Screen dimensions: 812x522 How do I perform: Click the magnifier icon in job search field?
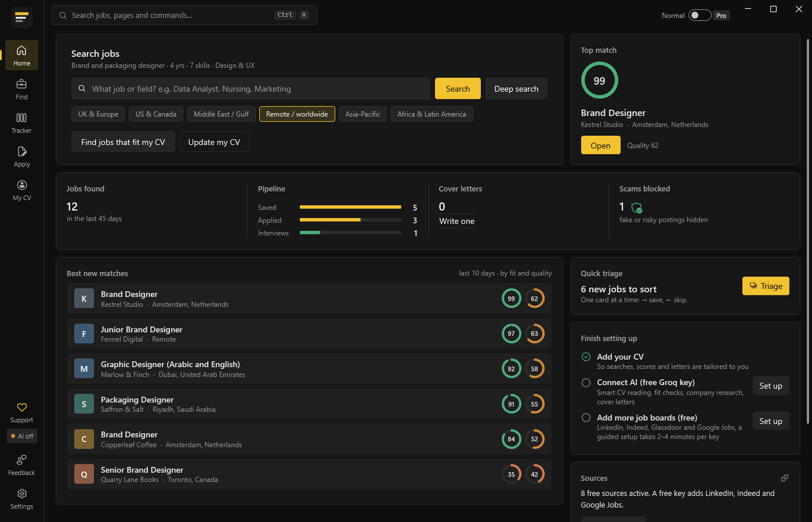(82, 89)
